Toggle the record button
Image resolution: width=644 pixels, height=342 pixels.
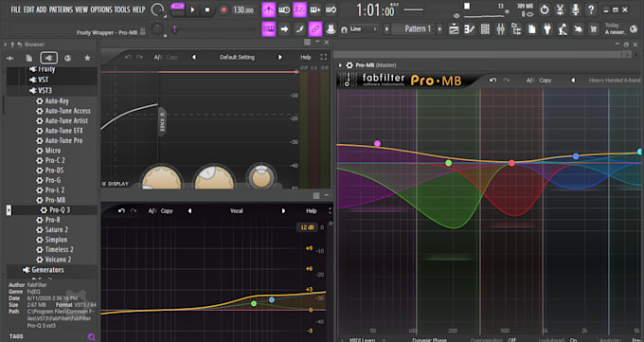(x=224, y=9)
